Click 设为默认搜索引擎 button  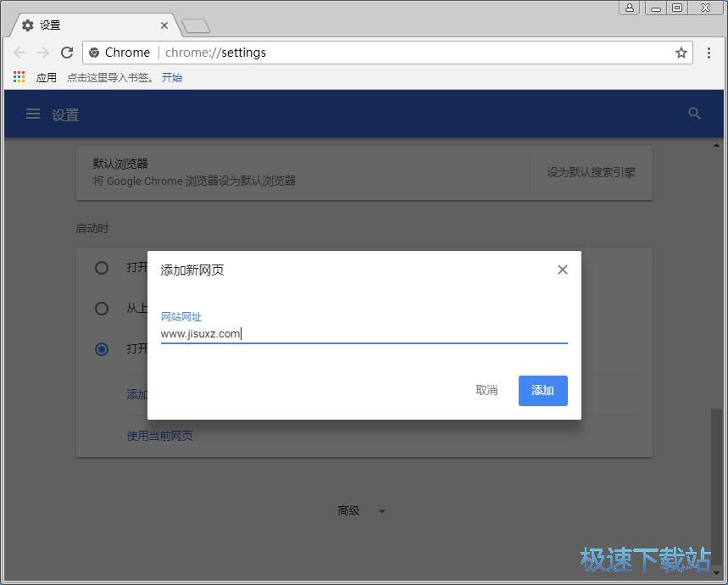point(591,172)
